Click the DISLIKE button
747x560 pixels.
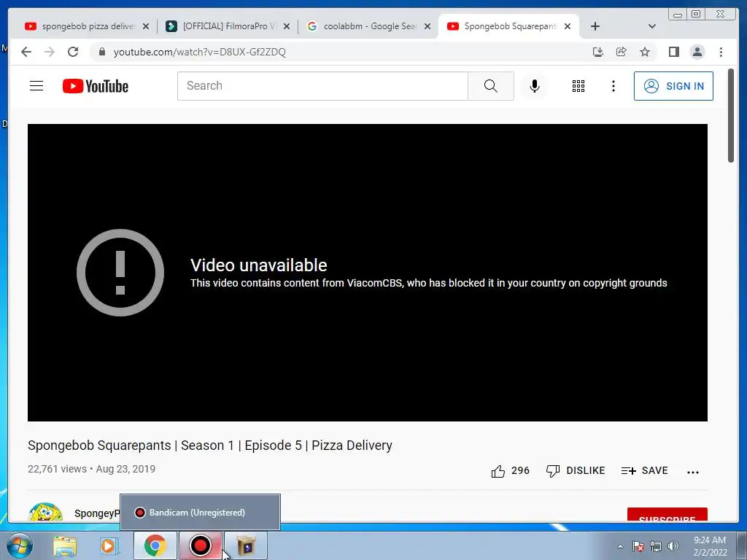click(576, 470)
